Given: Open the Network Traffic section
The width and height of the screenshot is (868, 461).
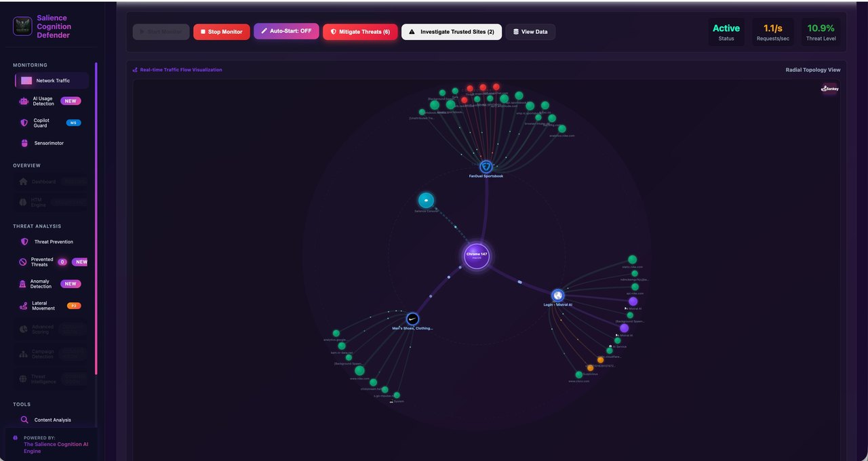Looking at the screenshot, I should point(52,81).
